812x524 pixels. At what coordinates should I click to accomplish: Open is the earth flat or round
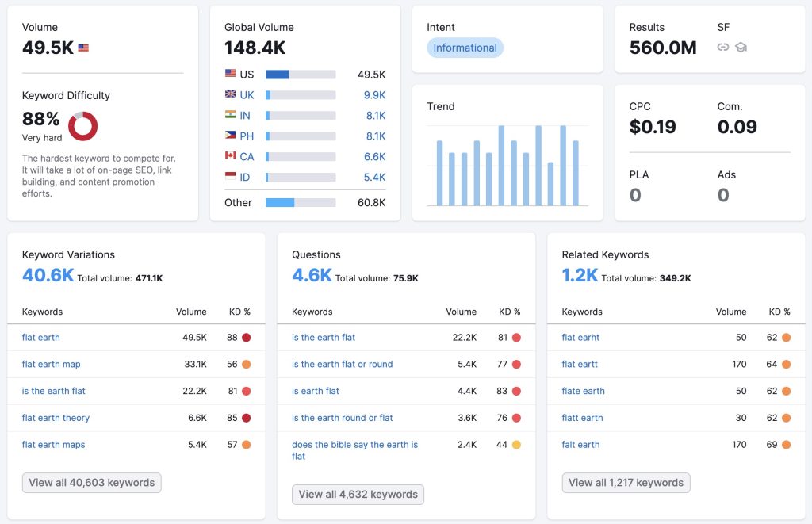point(343,365)
